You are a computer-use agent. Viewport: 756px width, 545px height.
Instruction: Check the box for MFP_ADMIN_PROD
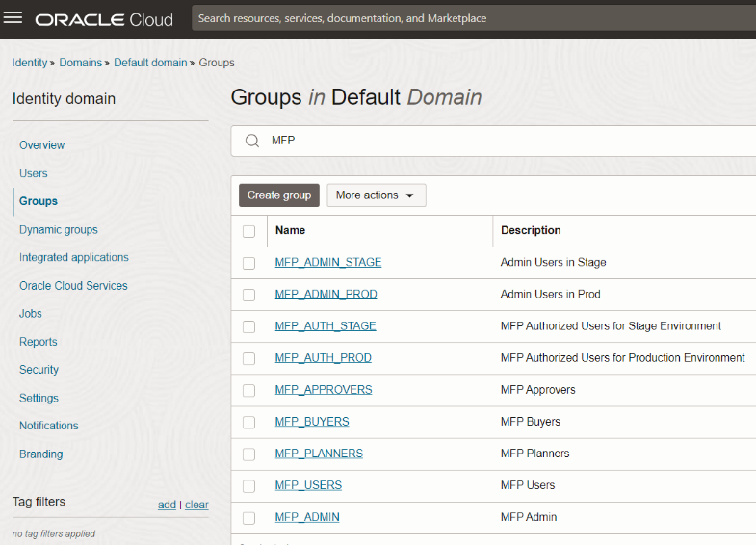pyautogui.click(x=248, y=295)
